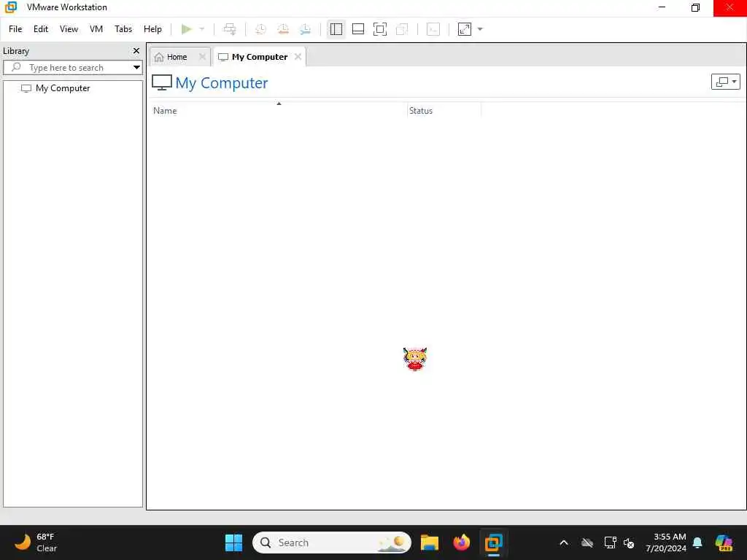747x560 pixels.
Task: Open the Help menu
Action: (x=152, y=29)
